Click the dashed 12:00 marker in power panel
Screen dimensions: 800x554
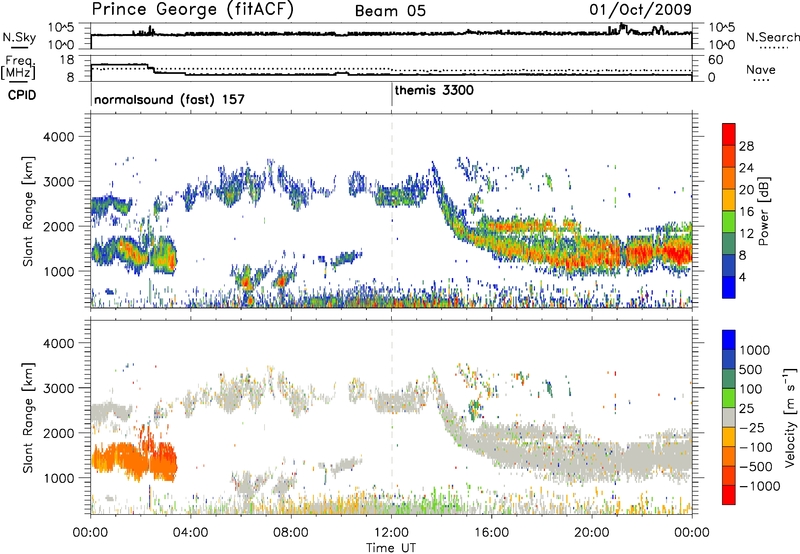click(392, 211)
